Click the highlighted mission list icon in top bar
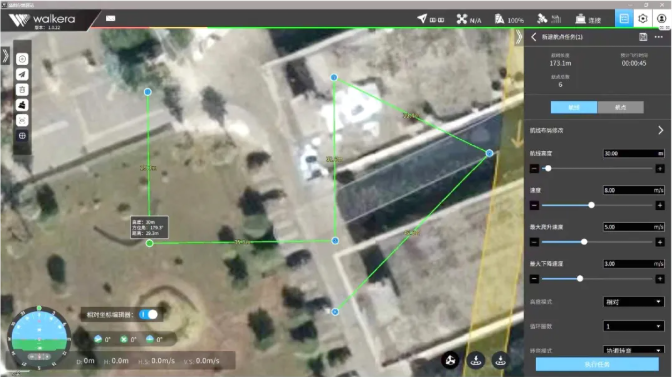Image resolution: width=672 pixels, height=377 pixels. pos(624,18)
